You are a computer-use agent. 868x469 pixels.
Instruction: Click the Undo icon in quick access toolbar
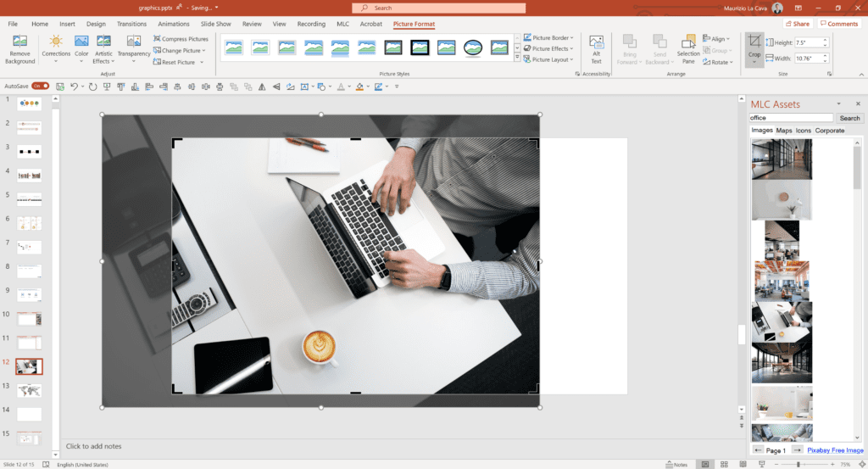click(x=74, y=87)
